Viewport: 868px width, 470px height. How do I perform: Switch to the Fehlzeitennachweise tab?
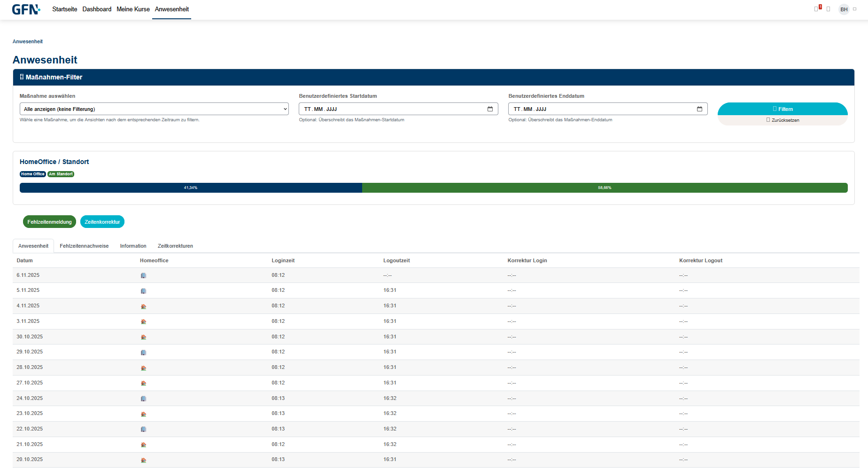[x=84, y=246]
